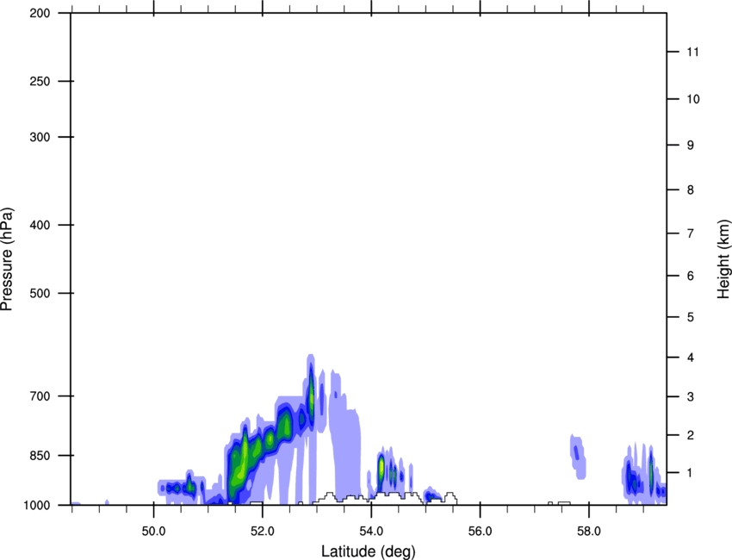Viewport: 732px width, 560px height.
Task: Select the 200 pressure tick label
Action: [40, 13]
